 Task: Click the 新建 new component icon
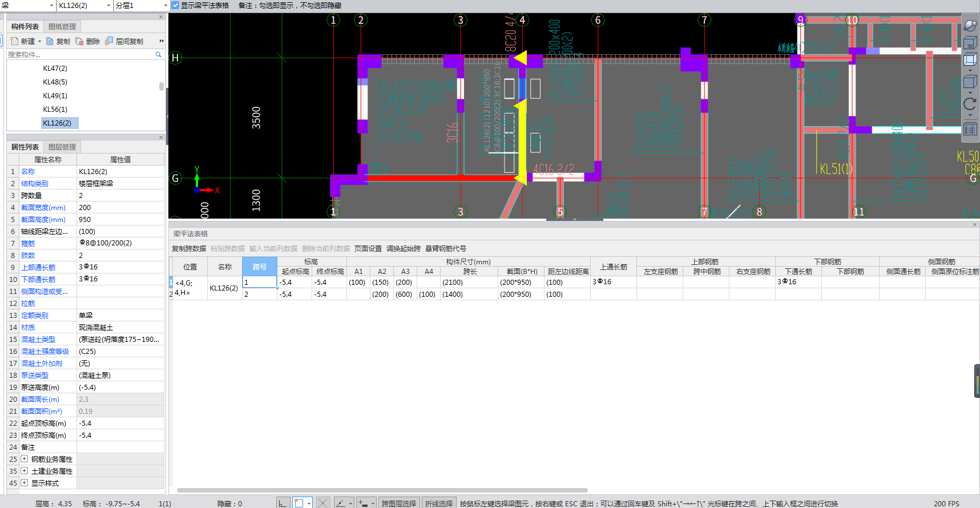point(15,41)
